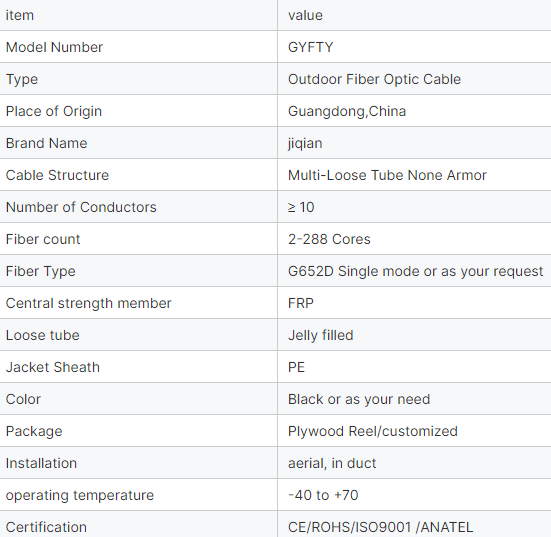Click the GYFTY model number value
The image size is (551, 537).
pos(310,47)
